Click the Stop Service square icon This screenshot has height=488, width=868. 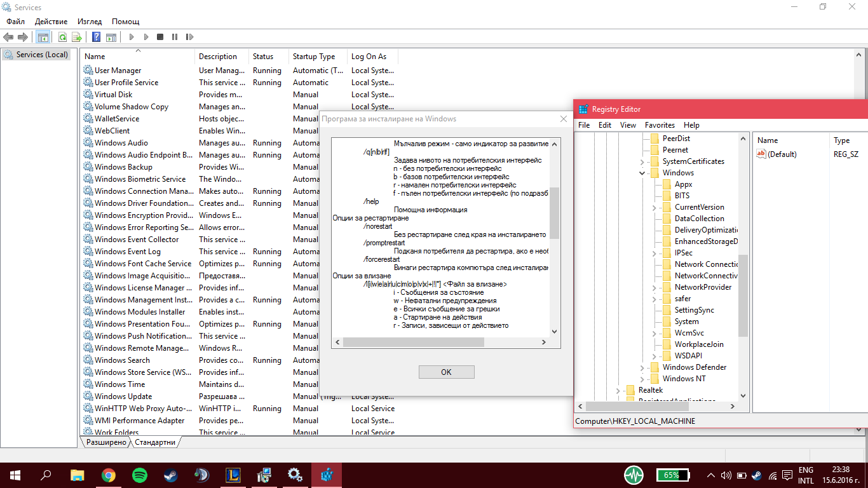160,37
